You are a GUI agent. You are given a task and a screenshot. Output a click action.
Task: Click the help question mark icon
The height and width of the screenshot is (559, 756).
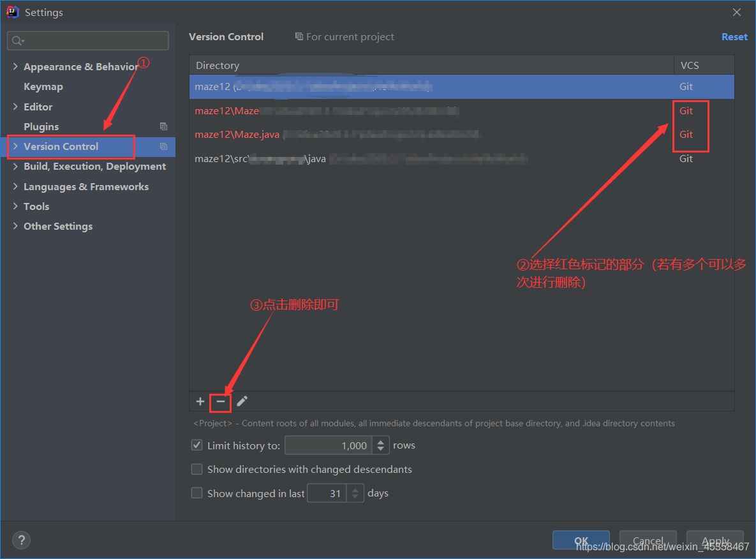(21, 540)
